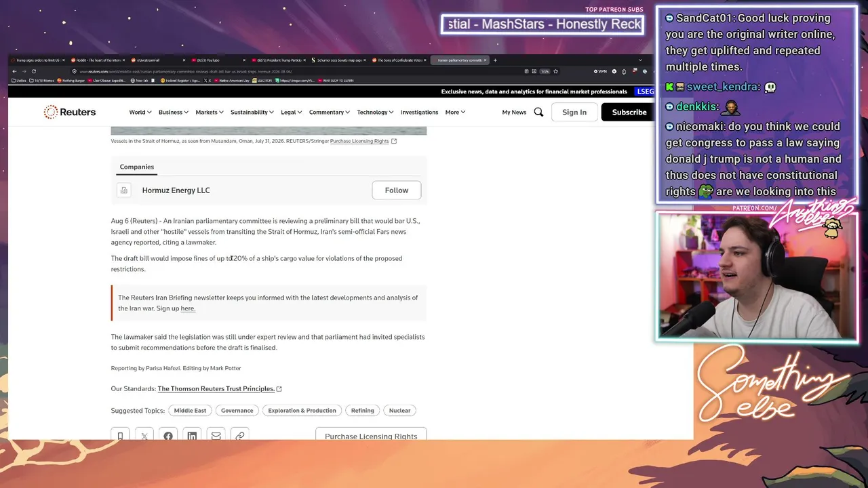Open the ELECTION bookmark
This screenshot has height=488, width=868.
[261, 80]
